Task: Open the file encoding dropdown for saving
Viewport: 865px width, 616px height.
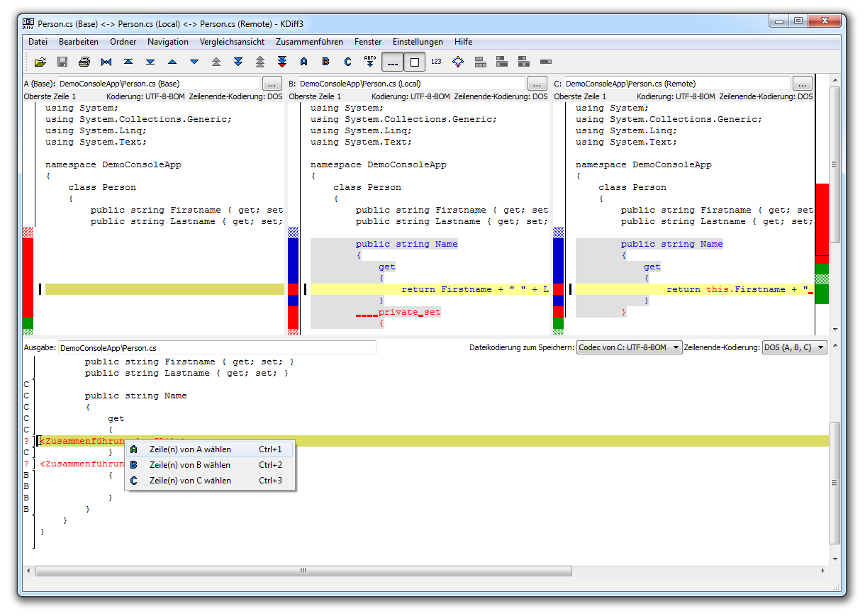Action: pos(629,347)
